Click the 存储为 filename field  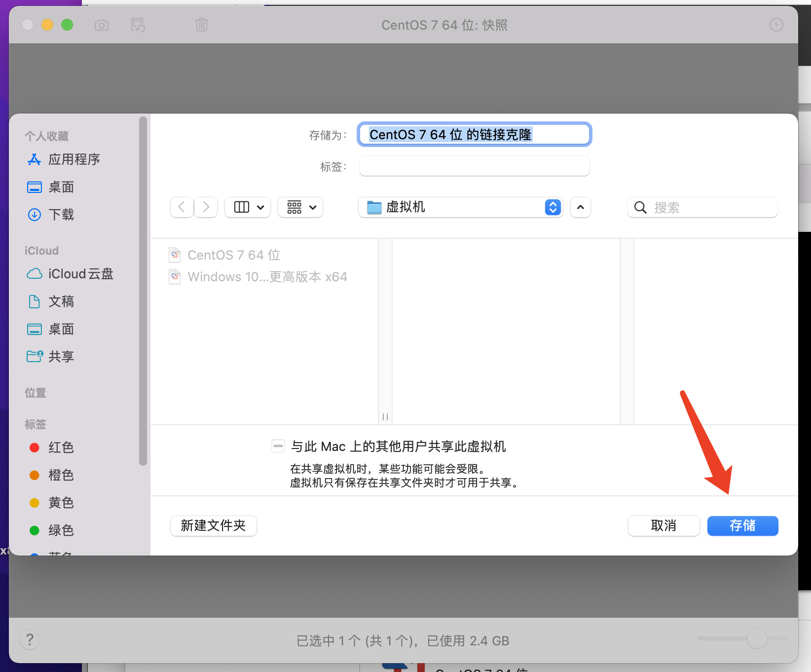click(474, 135)
